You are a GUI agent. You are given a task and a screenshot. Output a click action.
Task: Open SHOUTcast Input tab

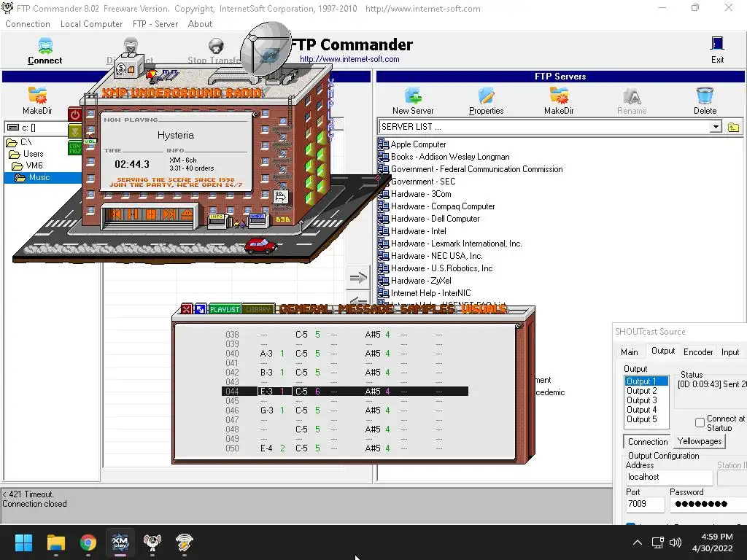coord(730,352)
